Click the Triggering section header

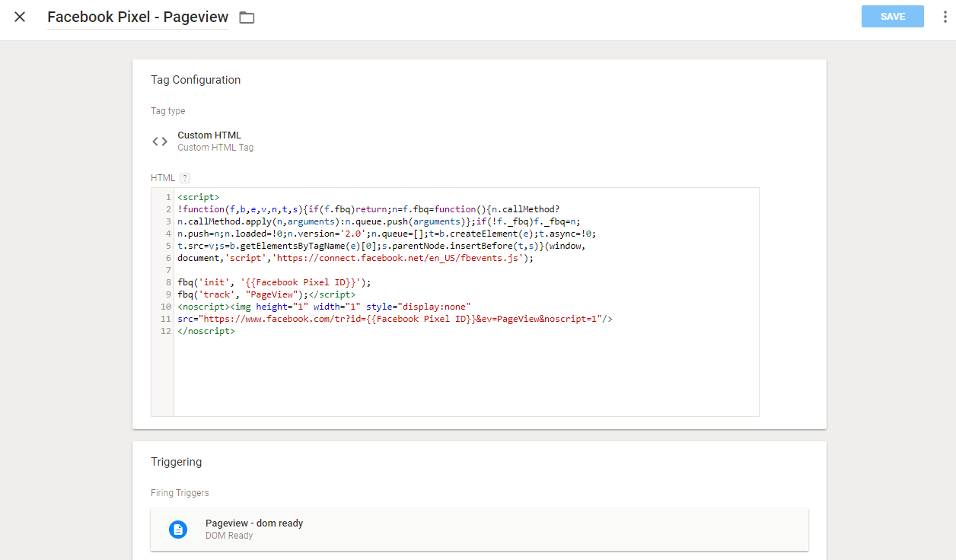point(176,461)
